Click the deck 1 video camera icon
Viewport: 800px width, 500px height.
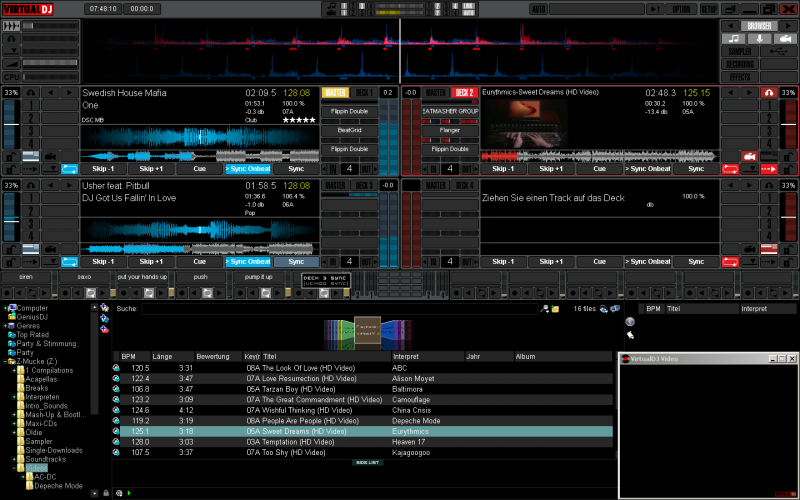point(50,156)
